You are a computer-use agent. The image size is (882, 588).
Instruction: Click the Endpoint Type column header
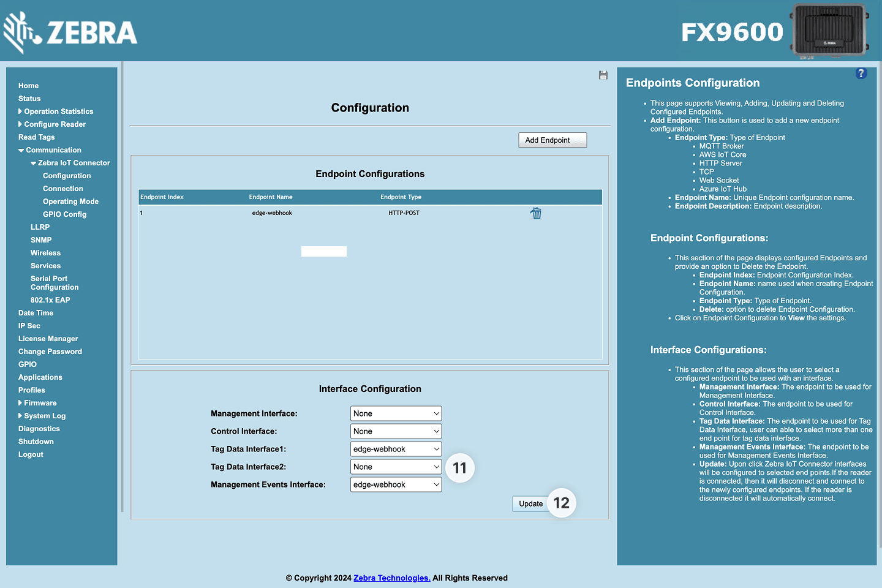pos(401,197)
